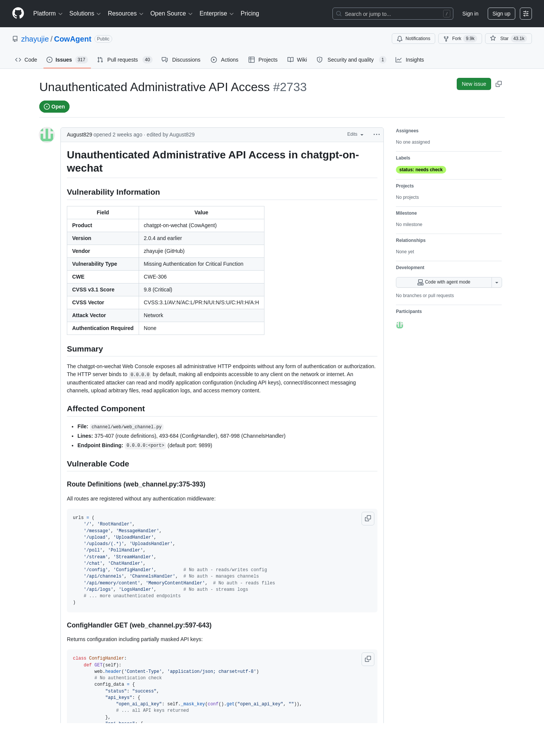Create a New issue

point(474,84)
